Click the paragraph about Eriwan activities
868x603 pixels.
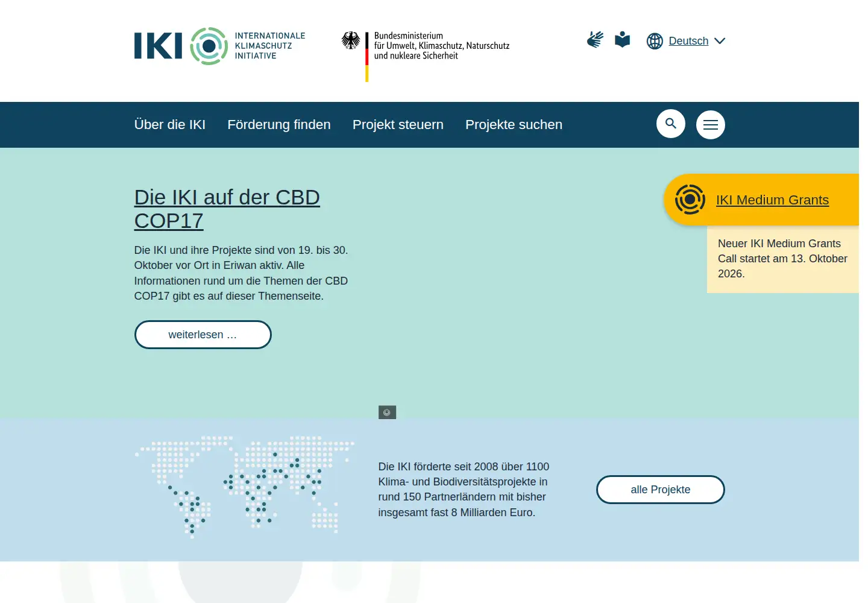[241, 273]
